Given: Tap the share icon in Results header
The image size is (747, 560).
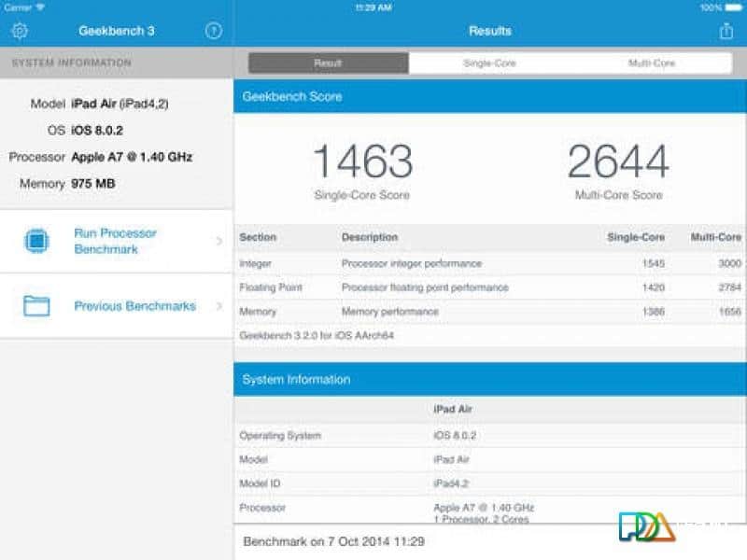Looking at the screenshot, I should (726, 31).
